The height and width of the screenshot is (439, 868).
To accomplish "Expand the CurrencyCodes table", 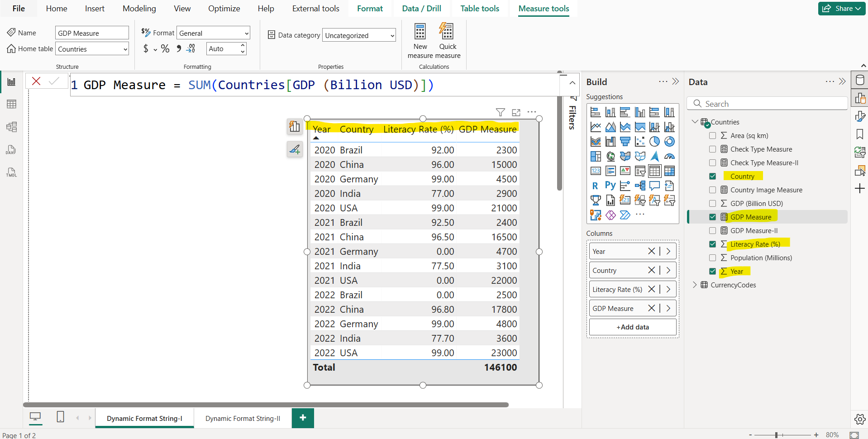I will [695, 285].
